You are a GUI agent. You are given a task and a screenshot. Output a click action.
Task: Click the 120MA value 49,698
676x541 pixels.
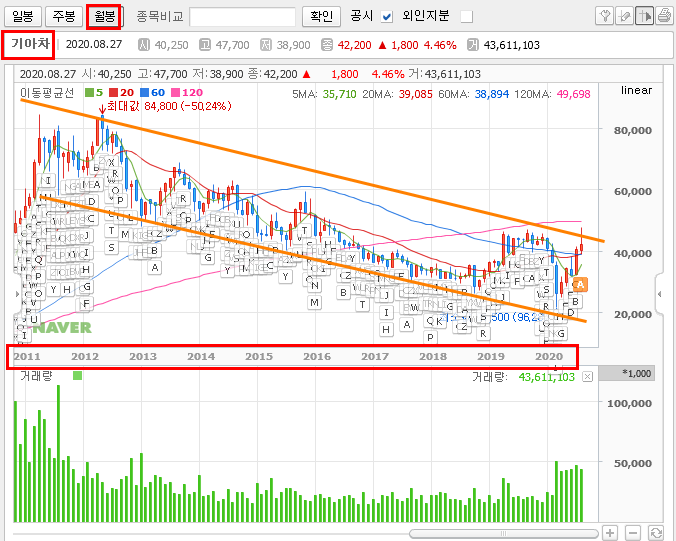tap(573, 94)
